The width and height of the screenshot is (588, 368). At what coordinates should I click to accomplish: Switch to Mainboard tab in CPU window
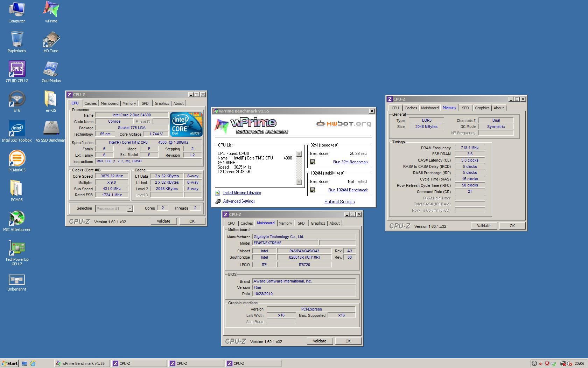pos(110,103)
